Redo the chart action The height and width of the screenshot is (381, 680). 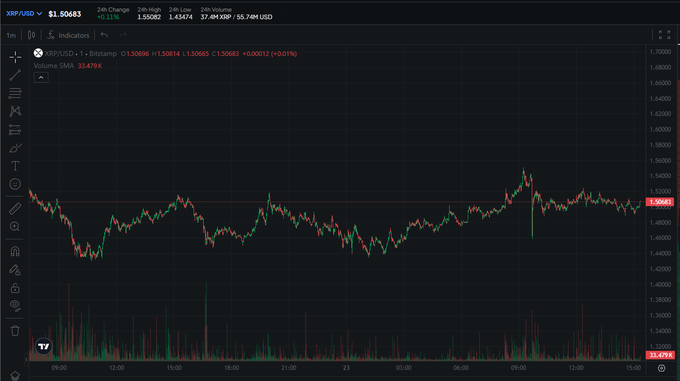click(123, 35)
